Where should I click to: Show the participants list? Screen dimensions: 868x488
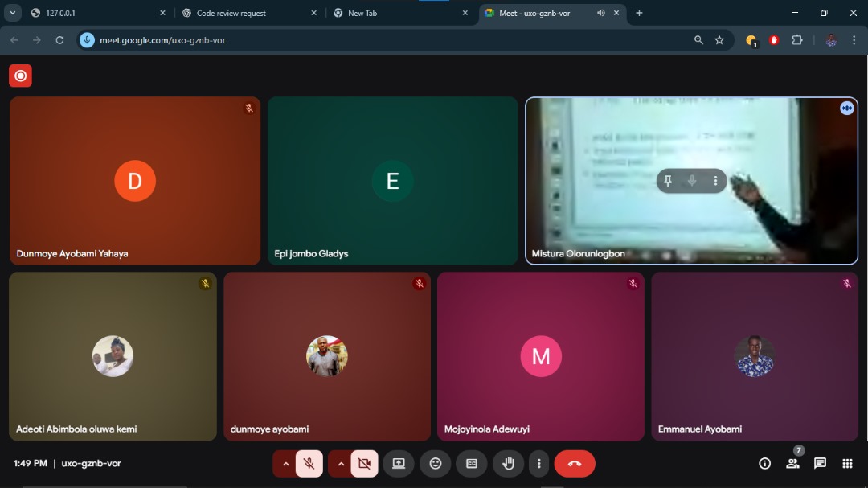[x=792, y=464]
